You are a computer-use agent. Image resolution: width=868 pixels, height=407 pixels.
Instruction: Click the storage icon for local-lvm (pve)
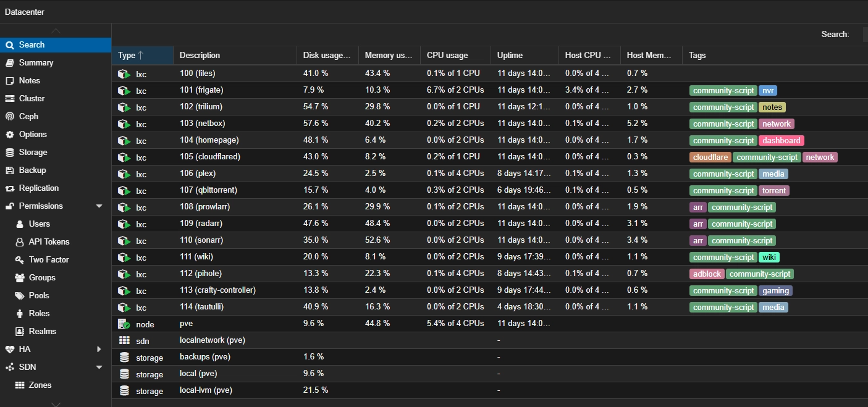click(x=124, y=390)
